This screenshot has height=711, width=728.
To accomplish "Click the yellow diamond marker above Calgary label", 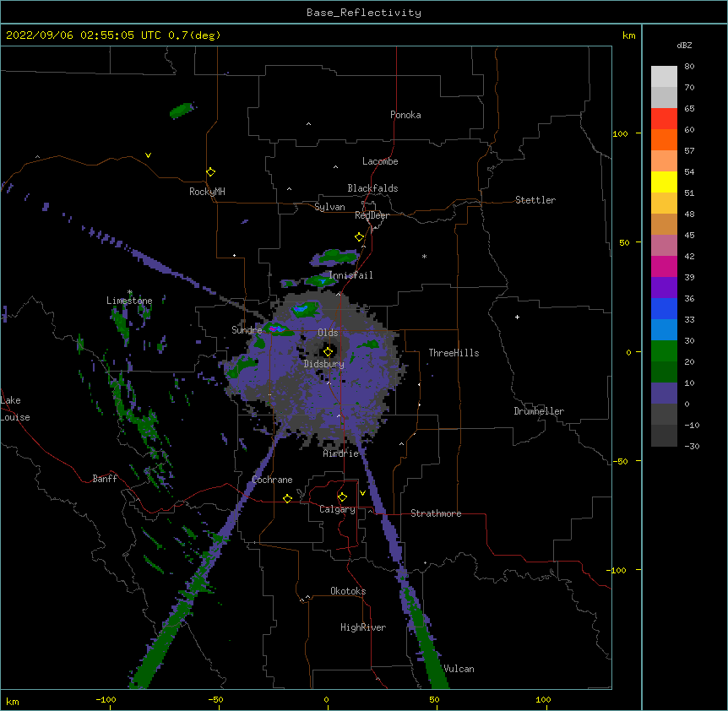I will [x=342, y=497].
